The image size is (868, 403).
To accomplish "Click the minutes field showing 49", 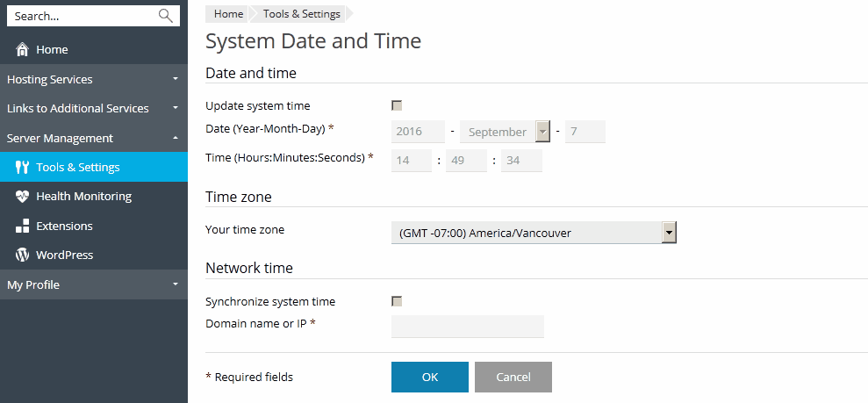I will tap(466, 161).
